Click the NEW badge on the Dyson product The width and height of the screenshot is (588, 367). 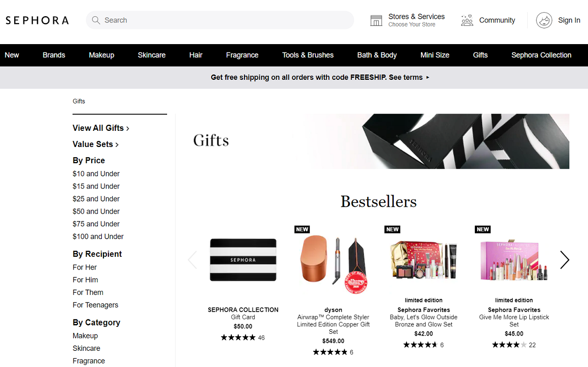pyautogui.click(x=302, y=229)
